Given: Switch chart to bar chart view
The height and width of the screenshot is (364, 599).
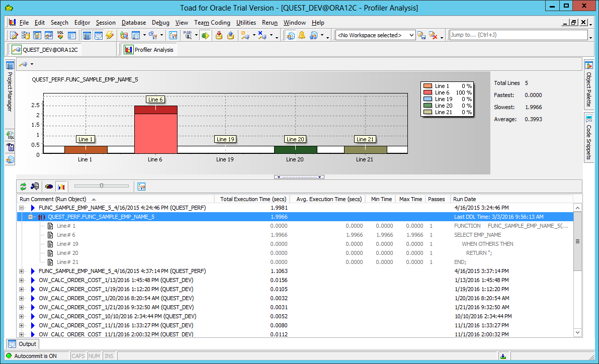Looking at the screenshot, I should pos(61,187).
